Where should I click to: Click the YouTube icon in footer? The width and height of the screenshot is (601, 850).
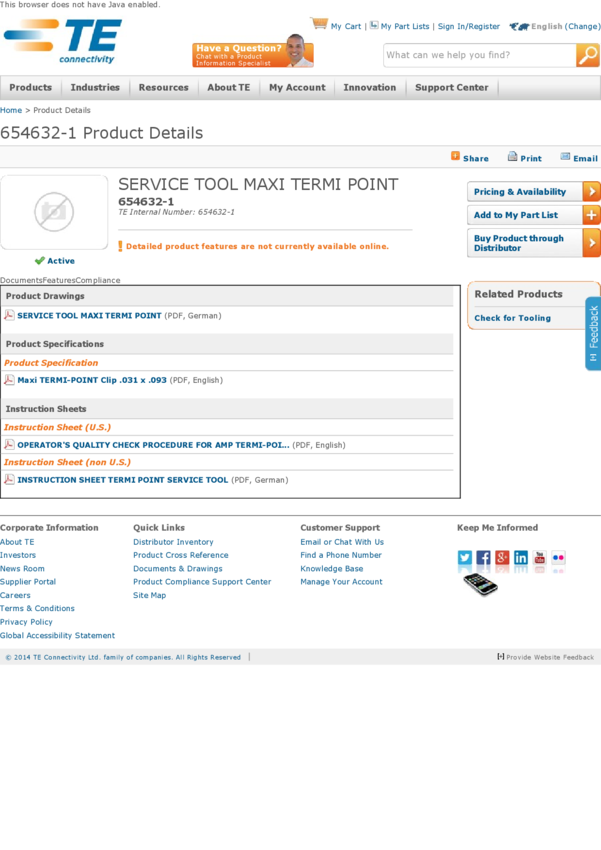[x=540, y=558]
